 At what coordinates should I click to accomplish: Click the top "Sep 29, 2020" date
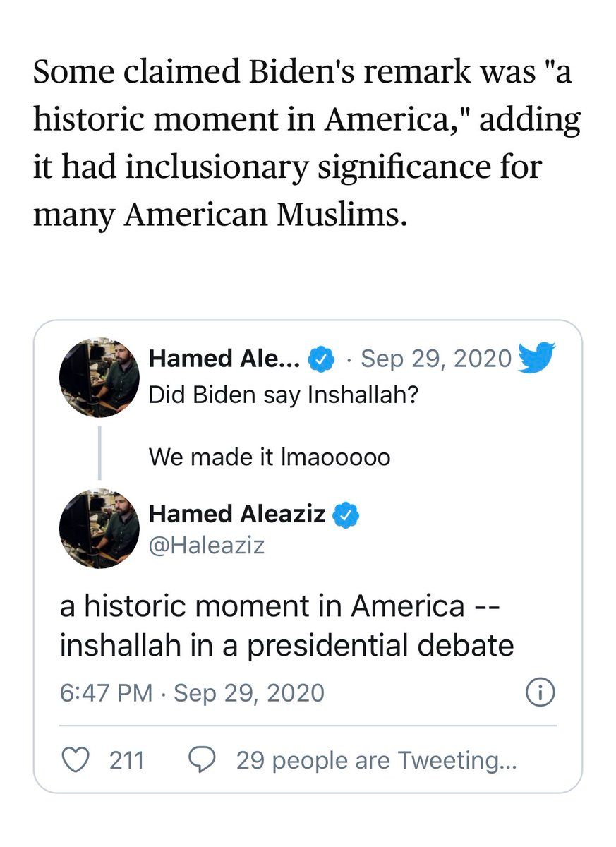[435, 359]
